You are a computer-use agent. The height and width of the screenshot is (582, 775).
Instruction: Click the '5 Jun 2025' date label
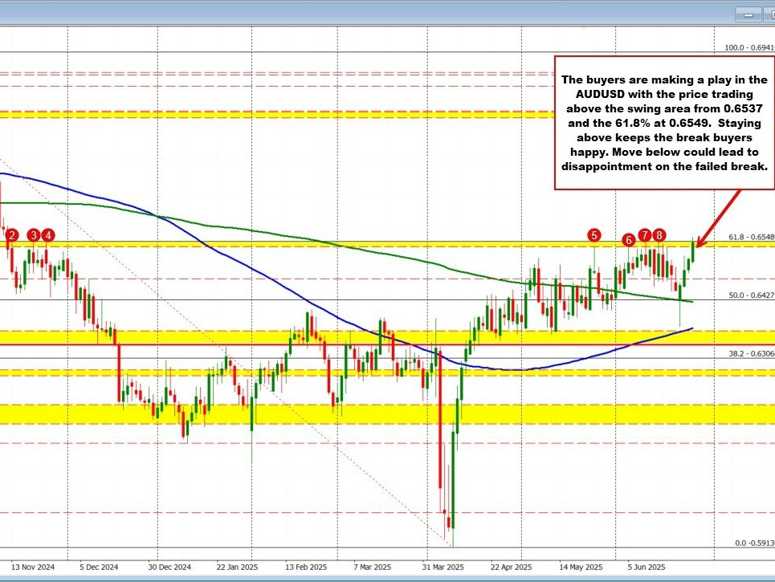(x=646, y=567)
